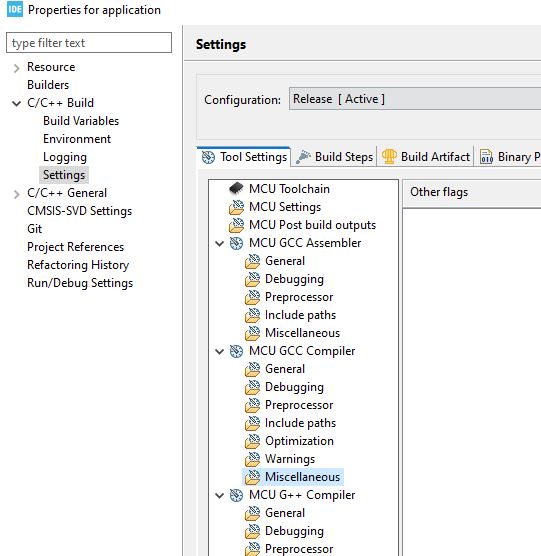
Task: Click the MCU G++ Compiler tool icon
Action: coord(236,495)
